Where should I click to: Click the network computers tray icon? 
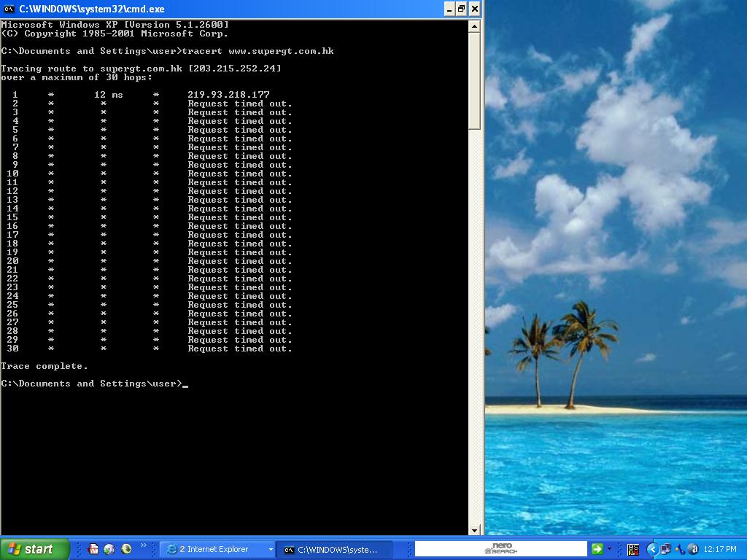666,549
